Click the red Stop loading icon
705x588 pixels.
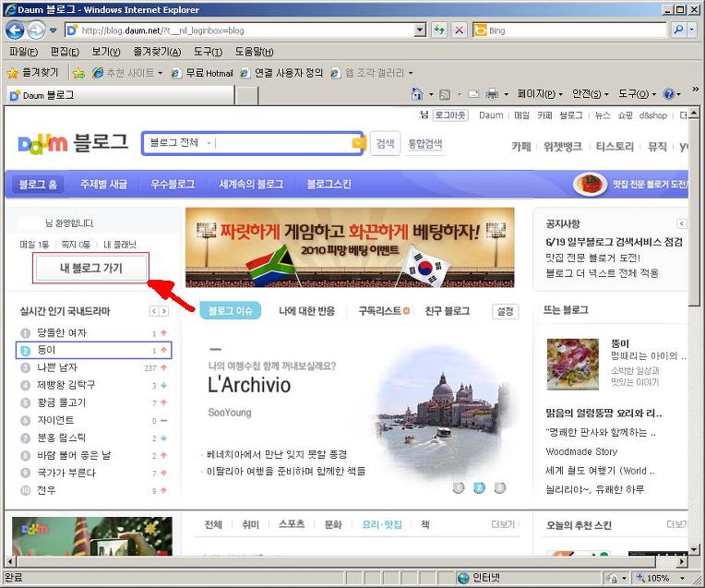pyautogui.click(x=459, y=30)
